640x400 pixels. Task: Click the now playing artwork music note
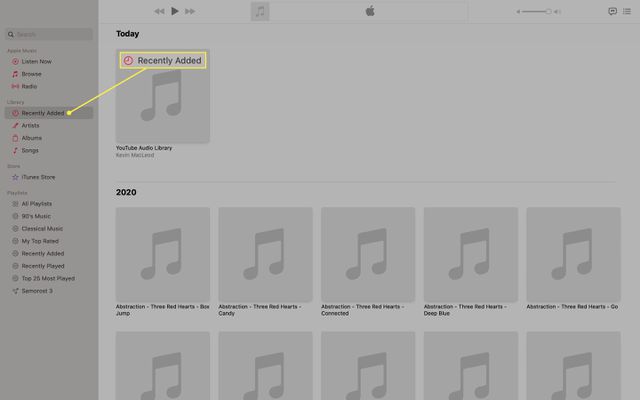[x=260, y=11]
